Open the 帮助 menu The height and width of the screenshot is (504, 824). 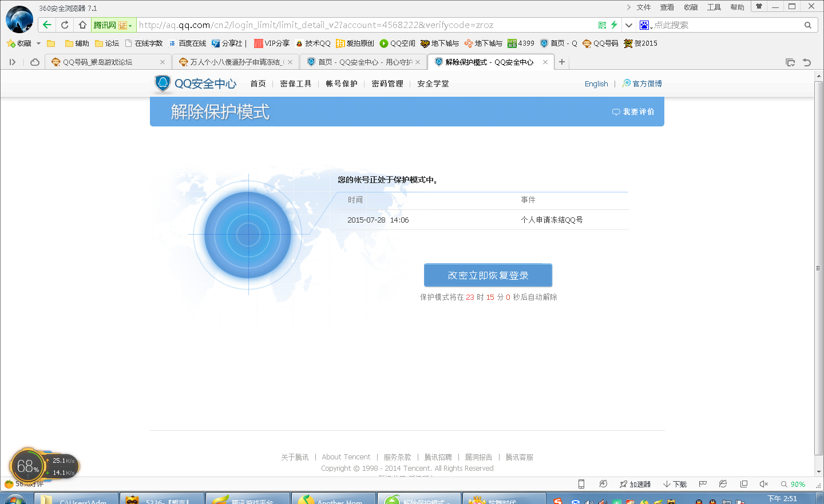click(738, 7)
